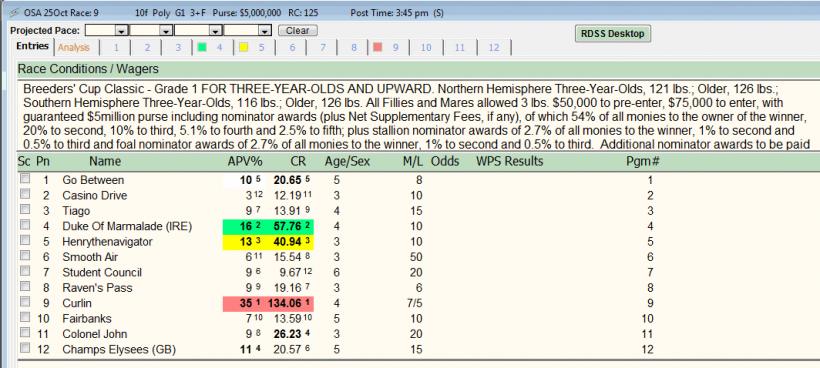Tick the scratch checkbox for Raven's Pass

click(25, 286)
